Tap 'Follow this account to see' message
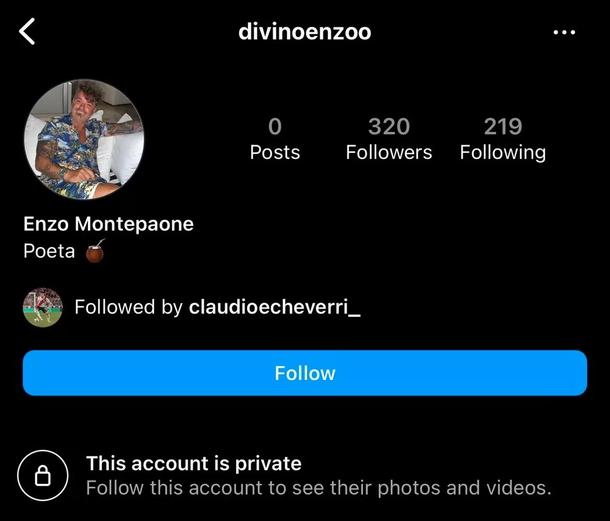The image size is (610, 521). [x=319, y=488]
